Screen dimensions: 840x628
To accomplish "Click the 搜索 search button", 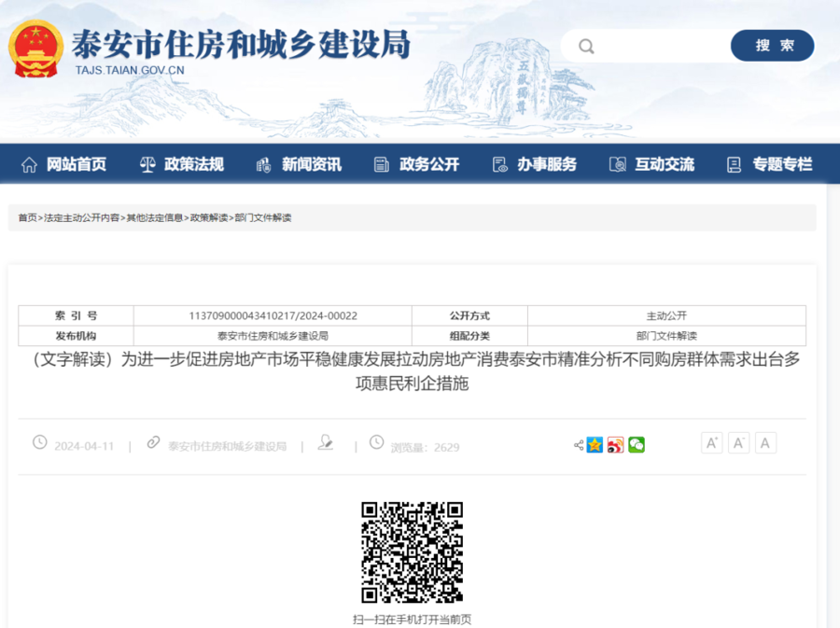I will tap(773, 46).
